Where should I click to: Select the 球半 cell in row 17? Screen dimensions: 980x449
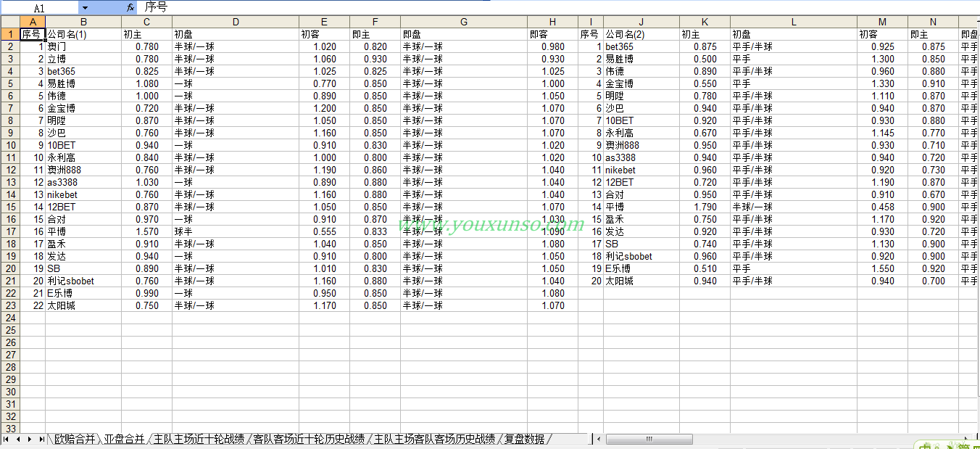(236, 231)
